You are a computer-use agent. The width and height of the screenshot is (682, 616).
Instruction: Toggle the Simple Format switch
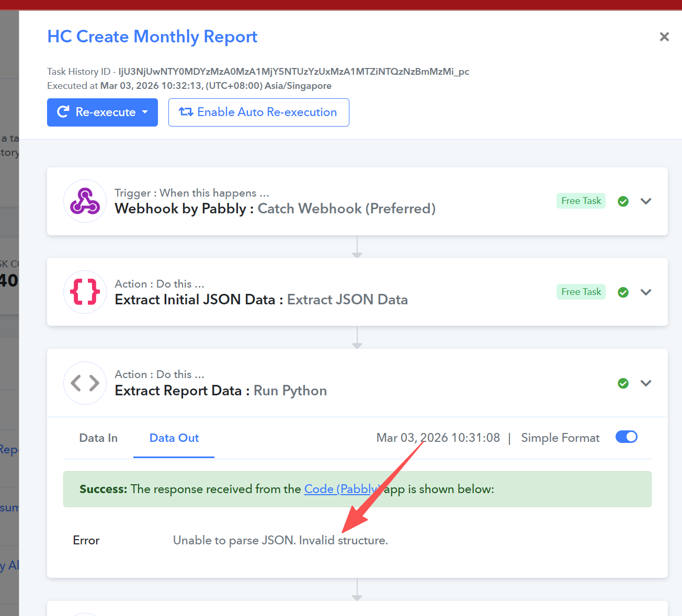(x=626, y=437)
